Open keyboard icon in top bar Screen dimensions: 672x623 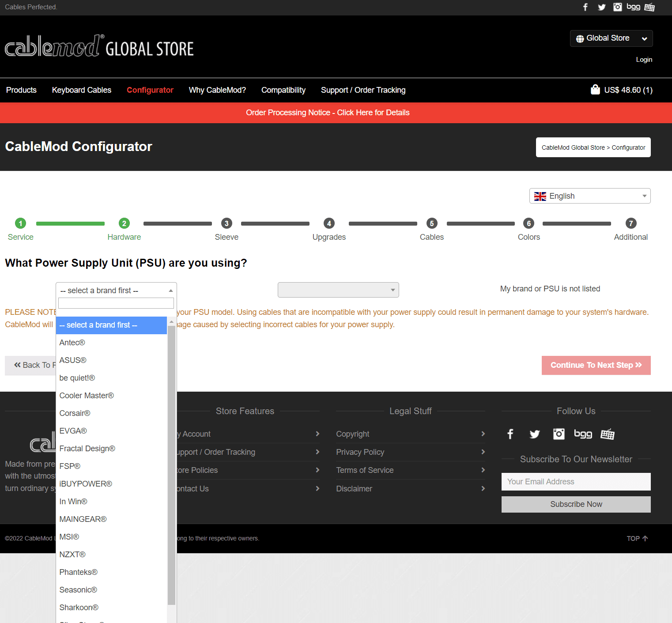pos(649,7)
